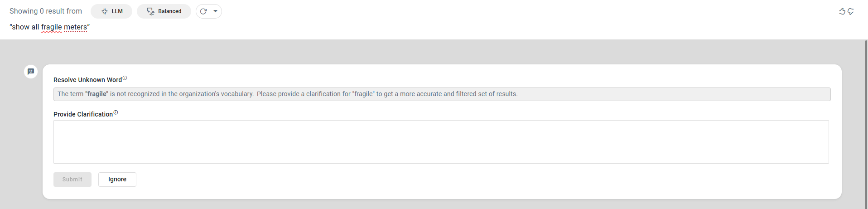The image size is (868, 209).
Task: Give thumbs down feedback on the result
Action: 851,11
